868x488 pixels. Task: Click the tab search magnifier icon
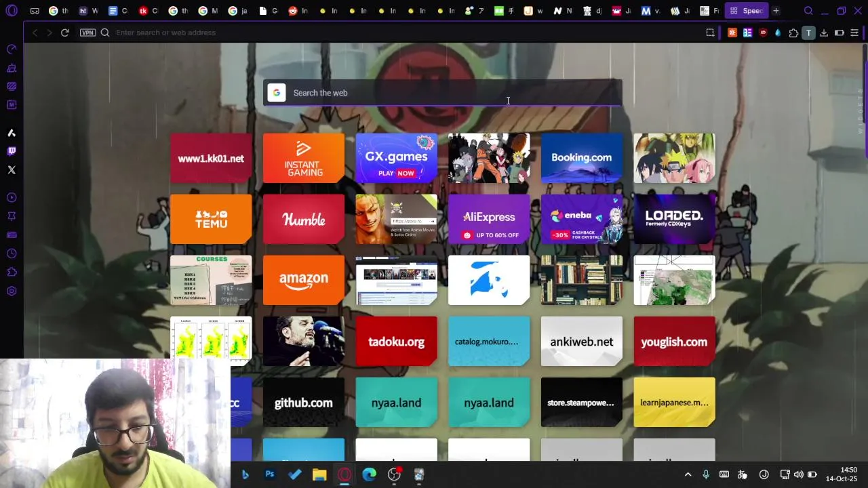point(808,11)
